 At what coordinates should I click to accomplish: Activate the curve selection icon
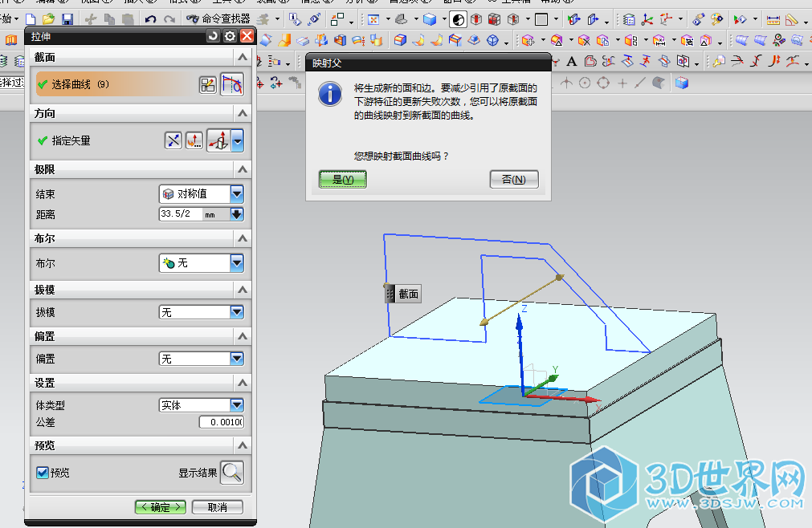point(232,84)
